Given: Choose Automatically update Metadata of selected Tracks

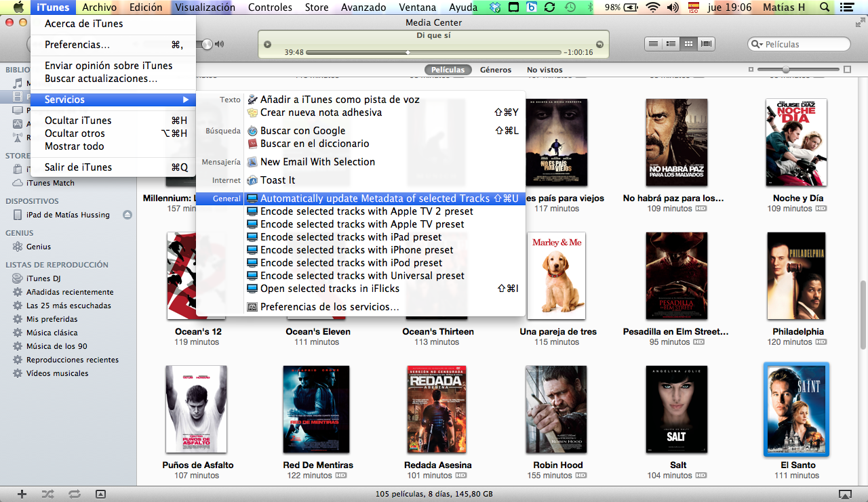Looking at the screenshot, I should tap(374, 198).
